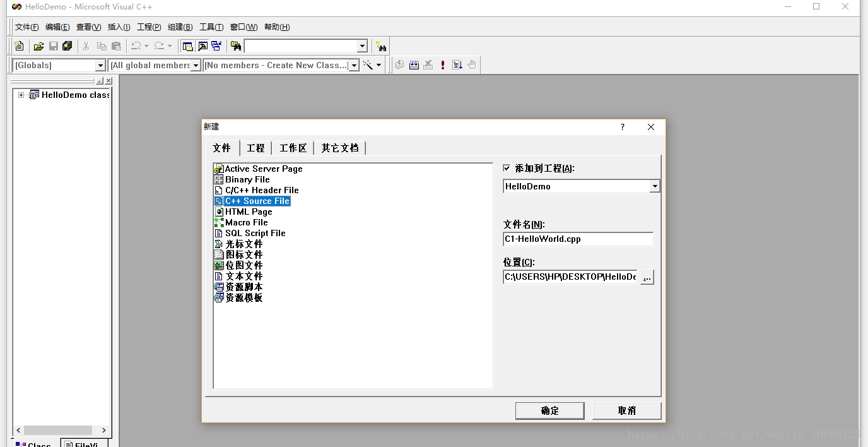This screenshot has width=868, height=447.
Task: Toggle the Workspace window icon
Action: tap(188, 46)
